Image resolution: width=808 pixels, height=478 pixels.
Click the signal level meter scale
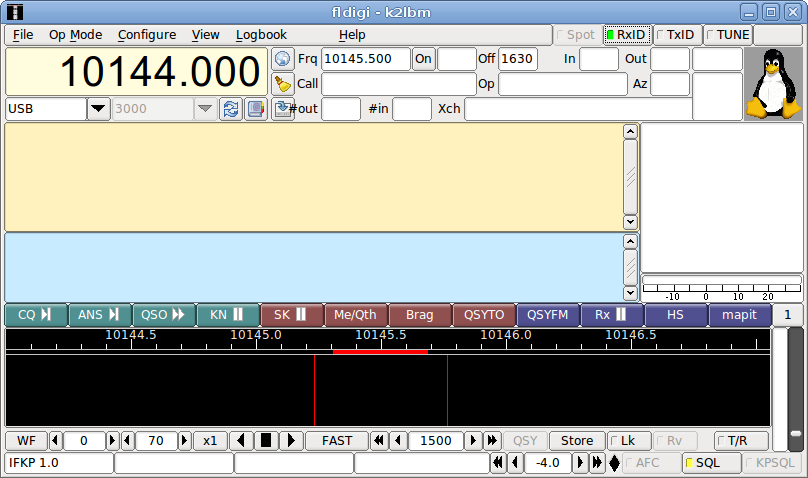pyautogui.click(x=721, y=292)
